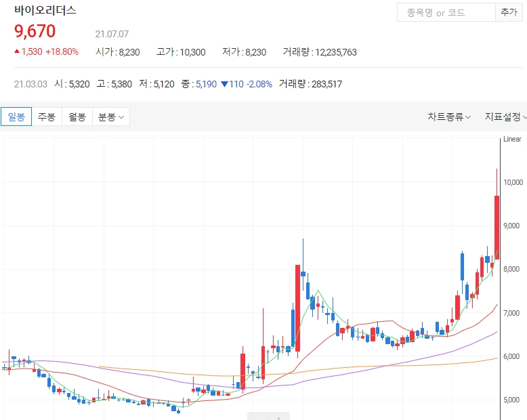Open the 지표설정 indicator settings dropdown

[505, 117]
